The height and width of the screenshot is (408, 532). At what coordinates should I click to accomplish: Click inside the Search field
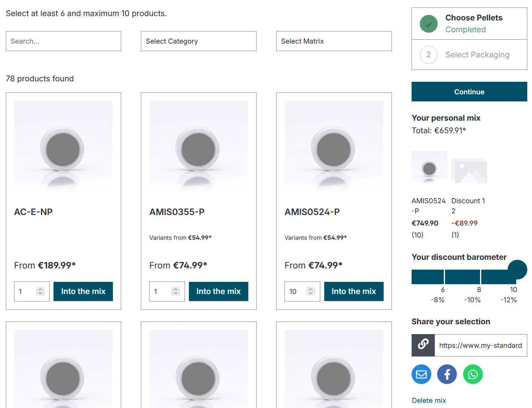tap(63, 41)
